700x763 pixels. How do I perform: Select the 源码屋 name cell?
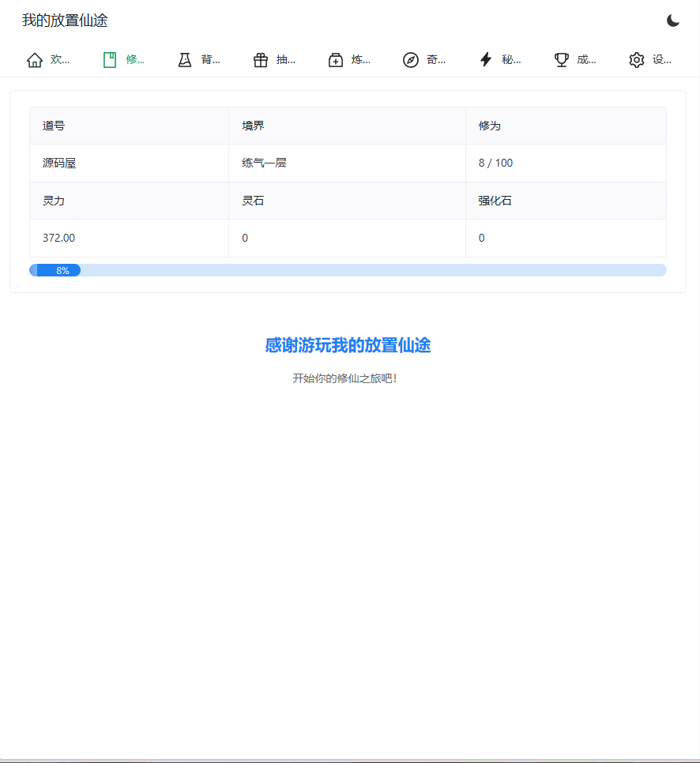click(x=55, y=163)
